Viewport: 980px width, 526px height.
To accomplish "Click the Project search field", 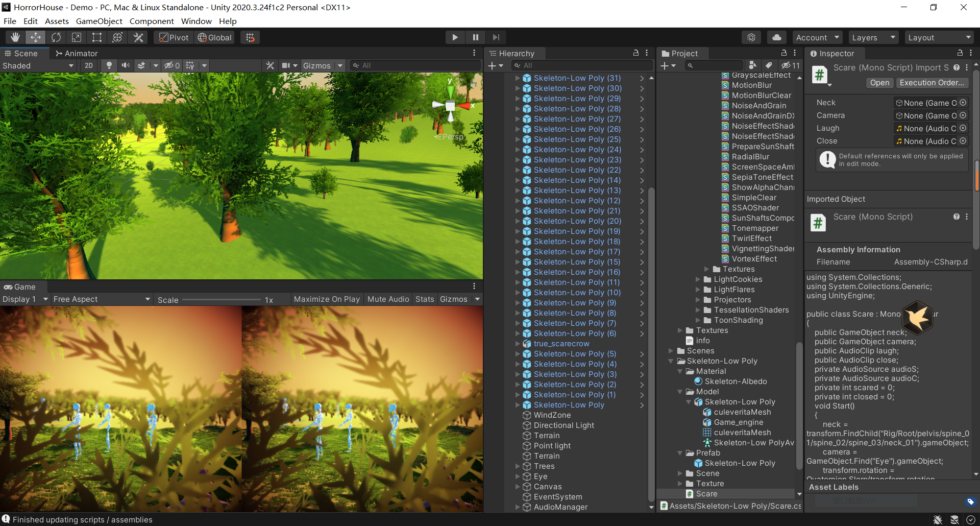I will point(715,65).
